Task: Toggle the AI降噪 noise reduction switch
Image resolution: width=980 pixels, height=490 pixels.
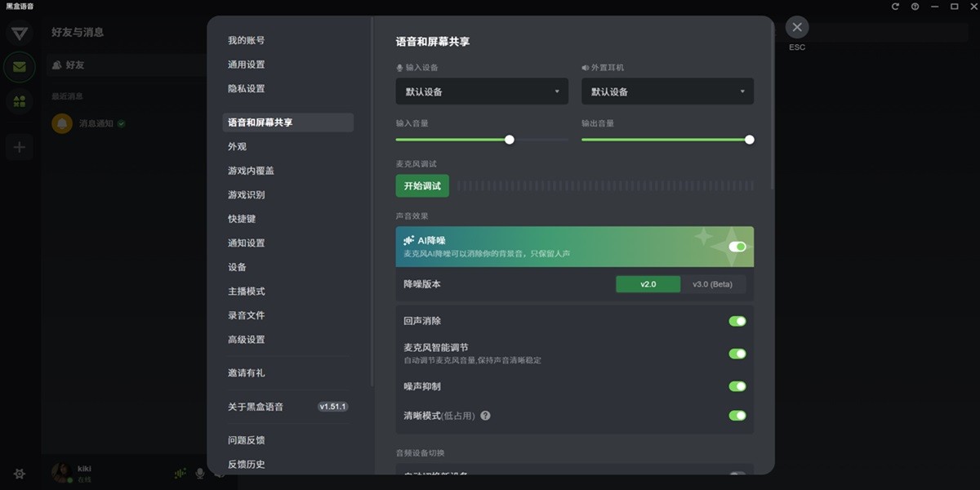Action: coord(737,246)
